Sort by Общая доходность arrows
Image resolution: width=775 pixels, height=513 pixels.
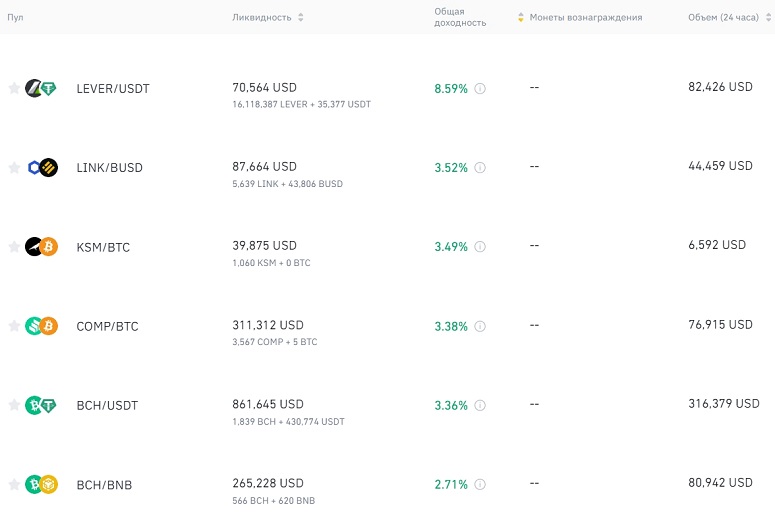point(520,17)
